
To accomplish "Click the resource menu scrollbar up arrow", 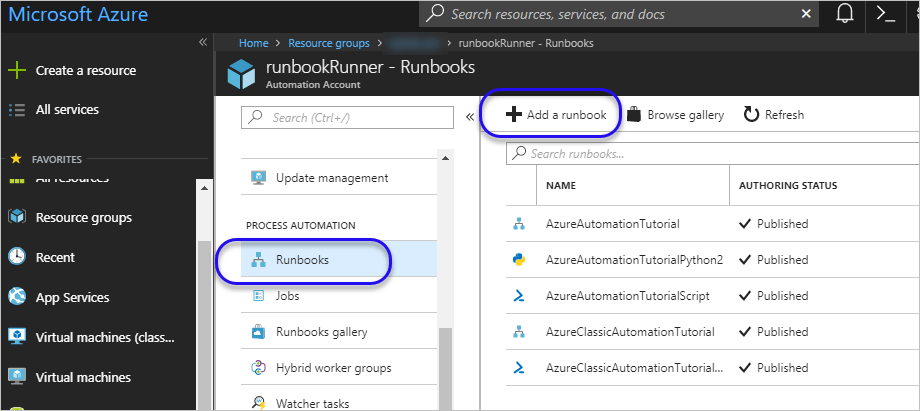I will (445, 159).
